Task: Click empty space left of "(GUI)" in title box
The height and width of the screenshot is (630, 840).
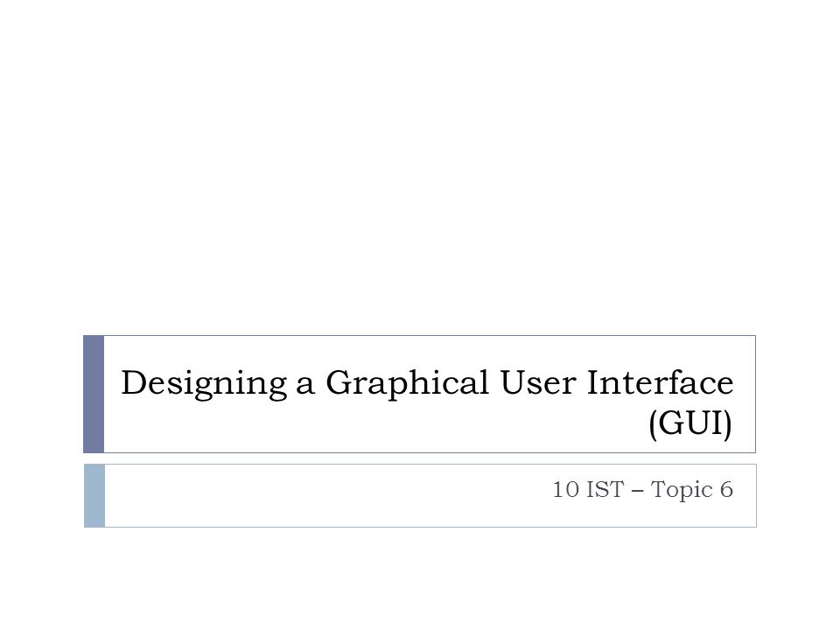Action: [x=375, y=426]
